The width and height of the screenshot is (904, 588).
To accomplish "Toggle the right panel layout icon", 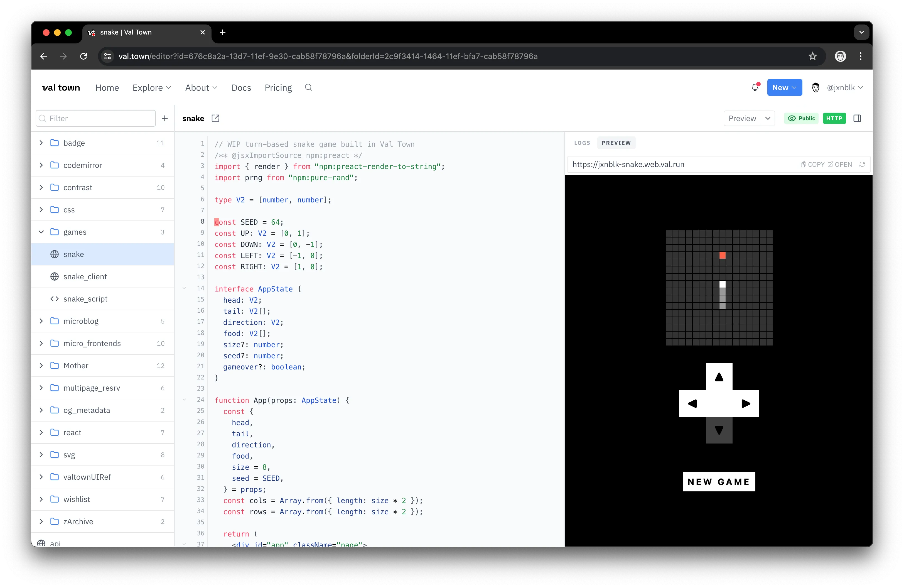I will tap(857, 118).
